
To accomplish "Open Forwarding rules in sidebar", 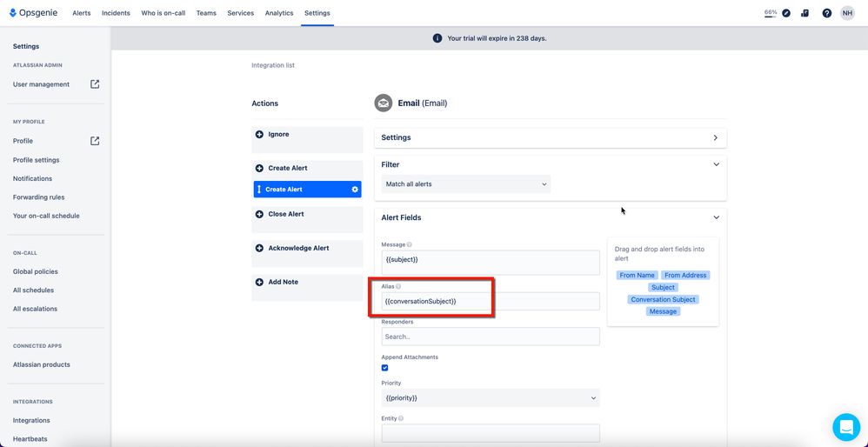I will coord(39,197).
